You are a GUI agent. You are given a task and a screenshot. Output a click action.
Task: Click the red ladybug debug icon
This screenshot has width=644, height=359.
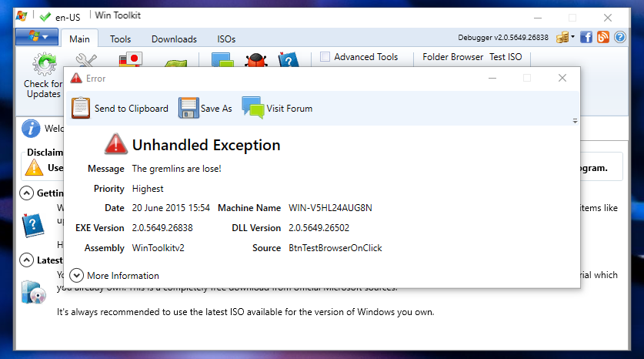coord(256,60)
